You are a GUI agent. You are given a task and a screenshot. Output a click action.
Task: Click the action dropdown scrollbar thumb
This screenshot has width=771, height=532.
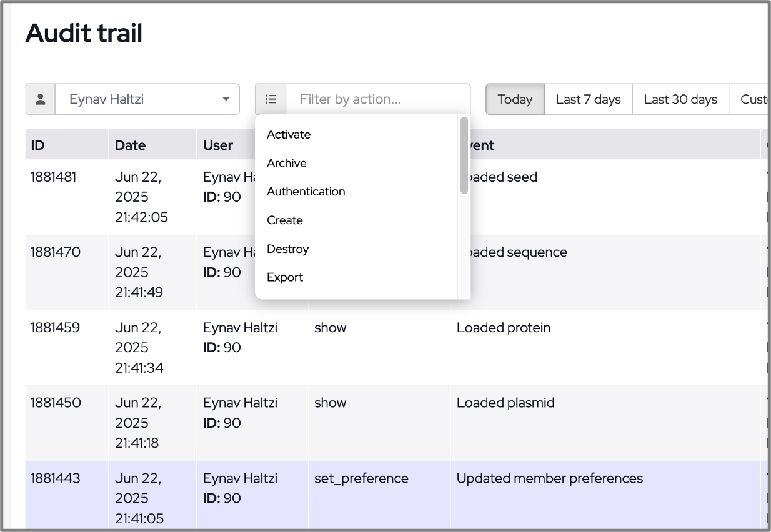coord(464,155)
